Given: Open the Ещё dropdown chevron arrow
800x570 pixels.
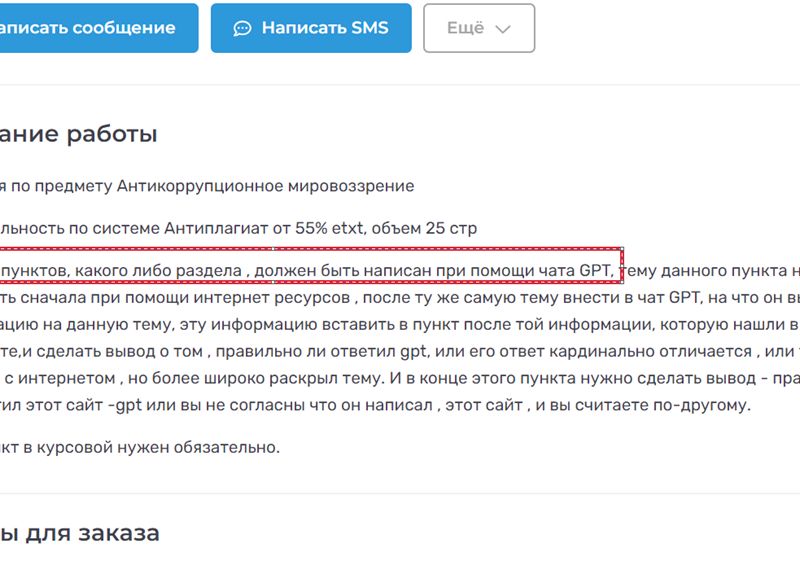Looking at the screenshot, I should click(503, 29).
